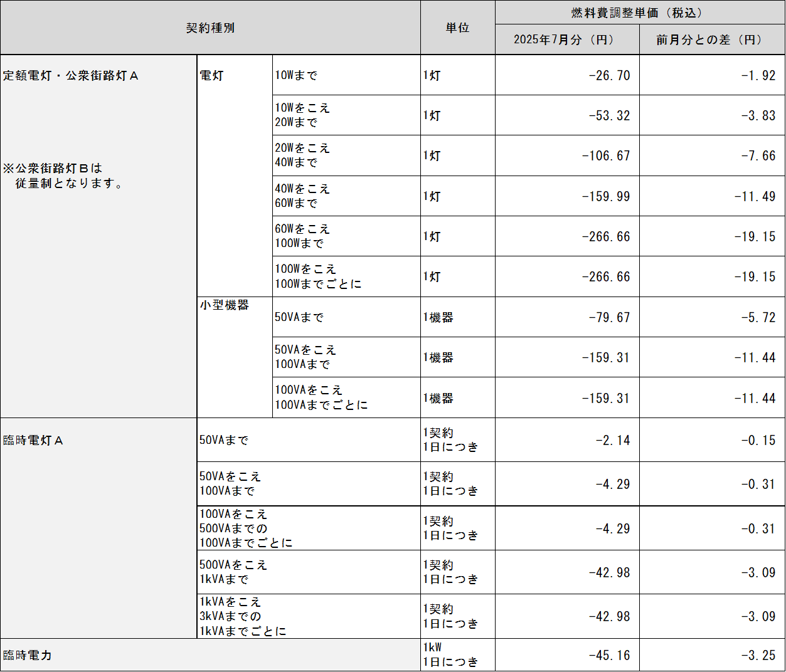Screen dimensions: 786x672
Task: Click -0.31 in the 500VAまでの row
Action: (758, 528)
